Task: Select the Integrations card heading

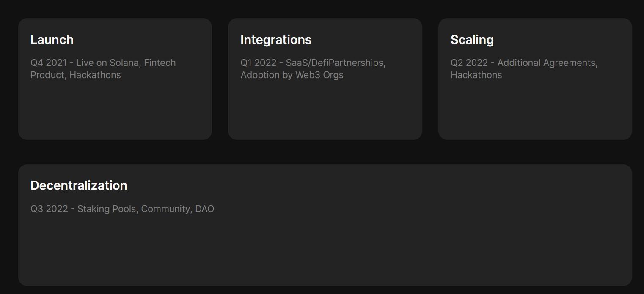Action: 276,40
